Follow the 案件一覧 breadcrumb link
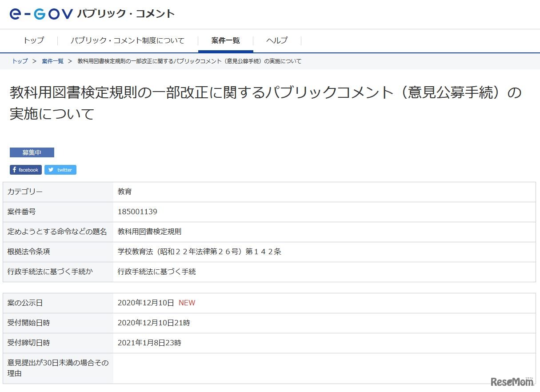Image resolution: width=540 pixels, height=392 pixels. (53, 61)
